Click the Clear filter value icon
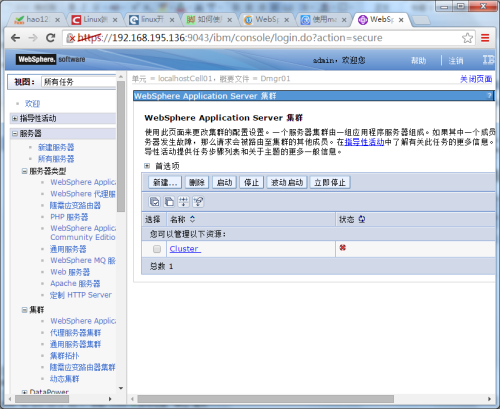Screen dimensions: 500x409 198,202
